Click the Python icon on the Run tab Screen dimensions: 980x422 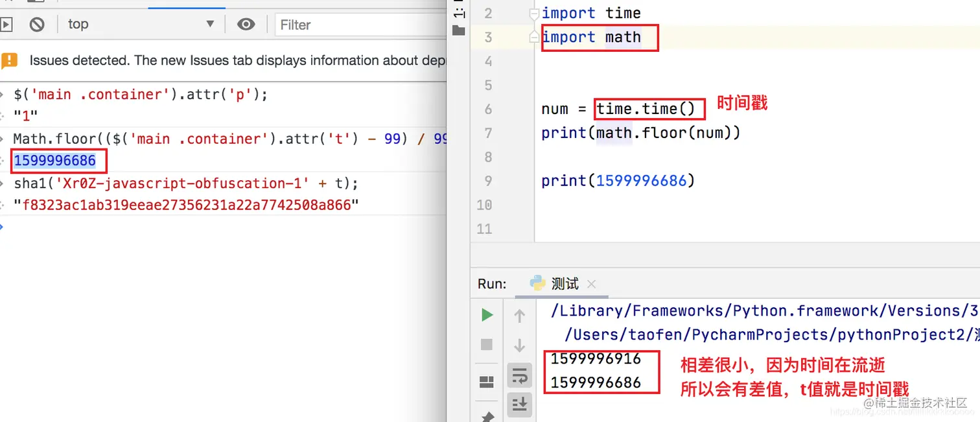(x=537, y=283)
